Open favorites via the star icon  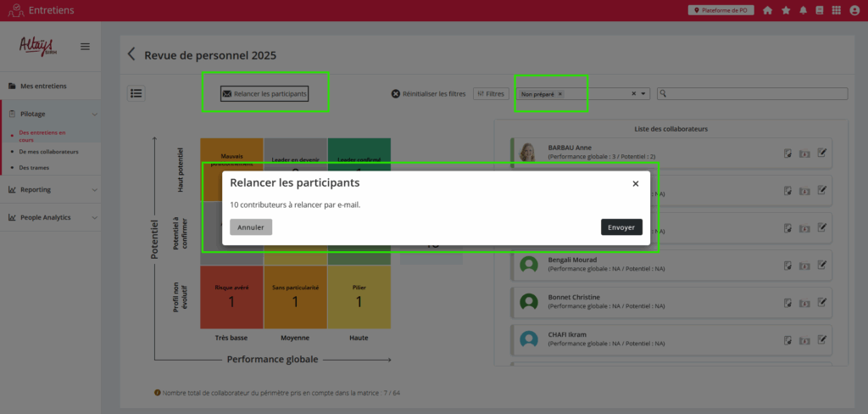(786, 10)
